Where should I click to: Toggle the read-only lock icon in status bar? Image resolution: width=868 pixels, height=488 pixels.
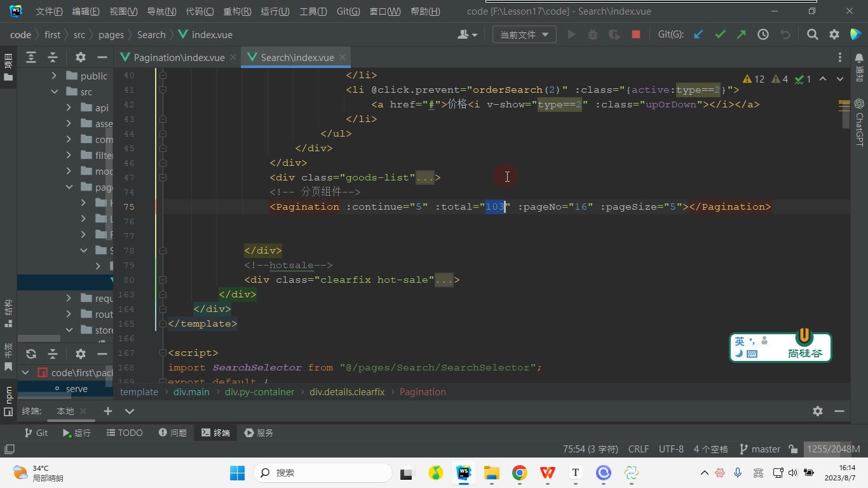793,449
